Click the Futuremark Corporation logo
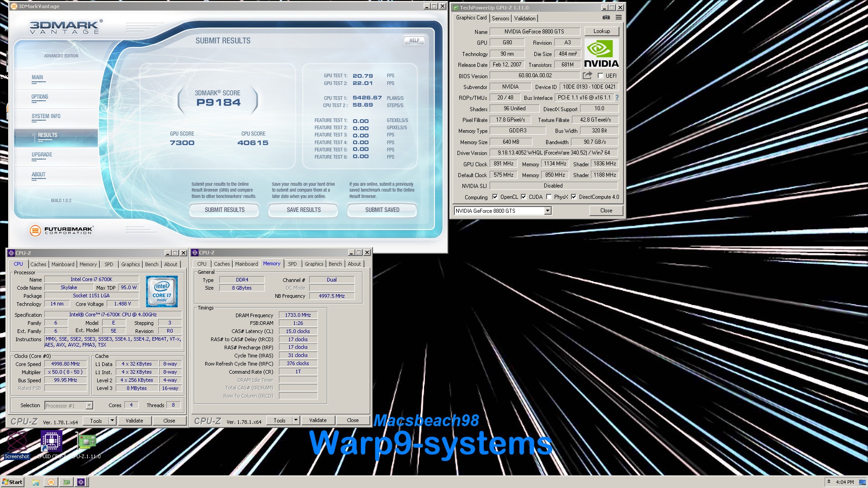Image resolution: width=868 pixels, height=488 pixels. pyautogui.click(x=61, y=230)
